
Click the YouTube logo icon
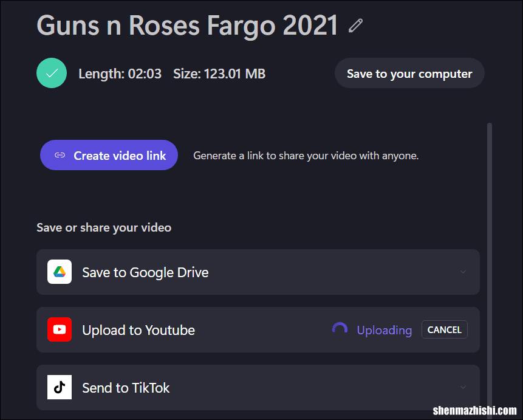(x=60, y=329)
